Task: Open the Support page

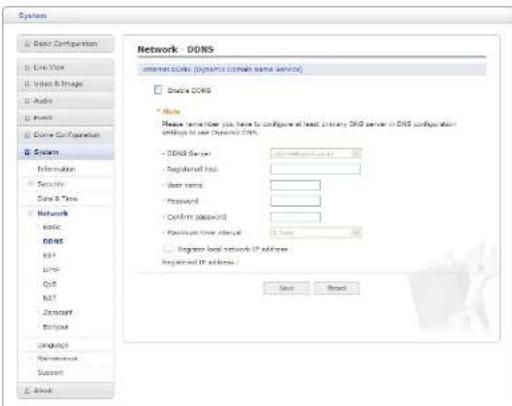Action: [50, 372]
